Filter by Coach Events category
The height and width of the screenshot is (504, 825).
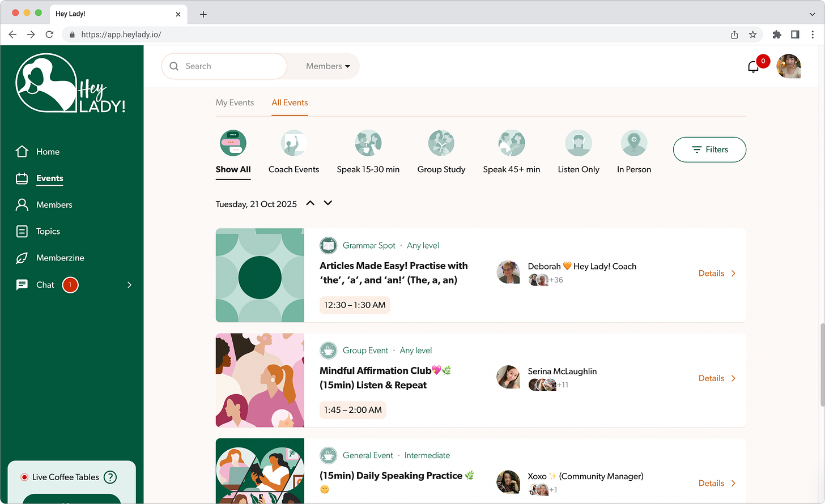click(294, 152)
